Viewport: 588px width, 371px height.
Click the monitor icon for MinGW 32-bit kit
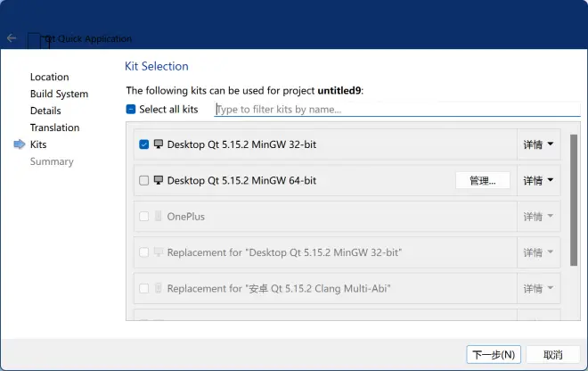(159, 144)
